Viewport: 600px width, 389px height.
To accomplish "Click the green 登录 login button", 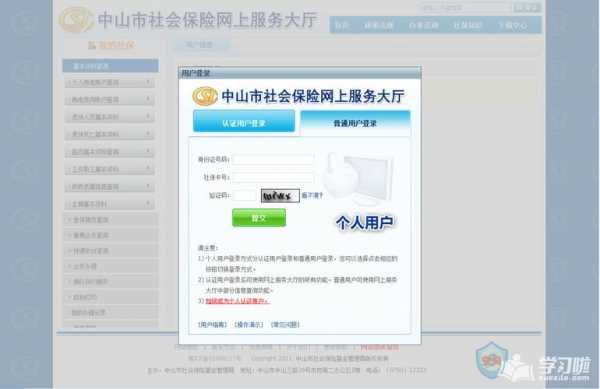I will point(259,218).
